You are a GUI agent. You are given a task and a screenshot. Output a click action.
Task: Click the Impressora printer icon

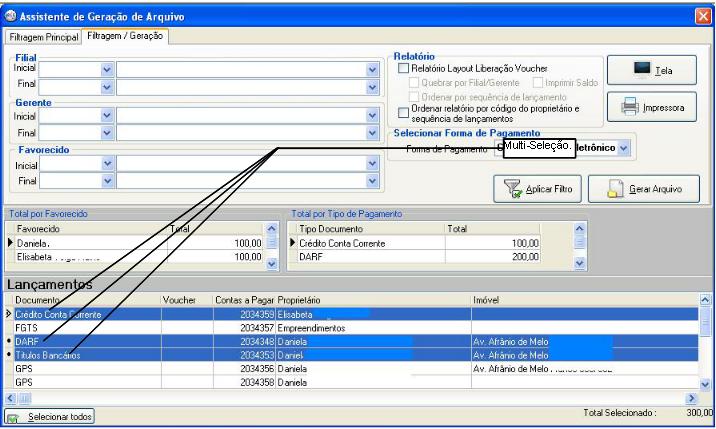tap(629, 106)
